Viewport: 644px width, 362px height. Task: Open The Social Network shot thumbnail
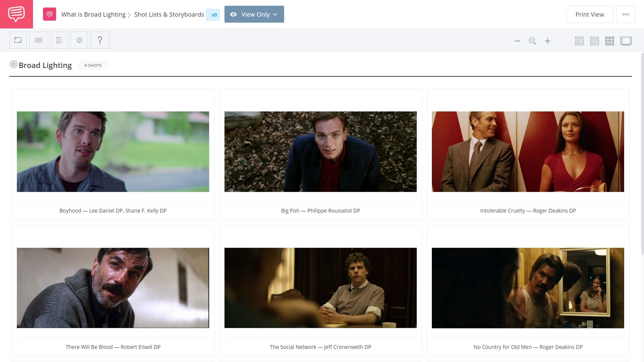coord(320,288)
